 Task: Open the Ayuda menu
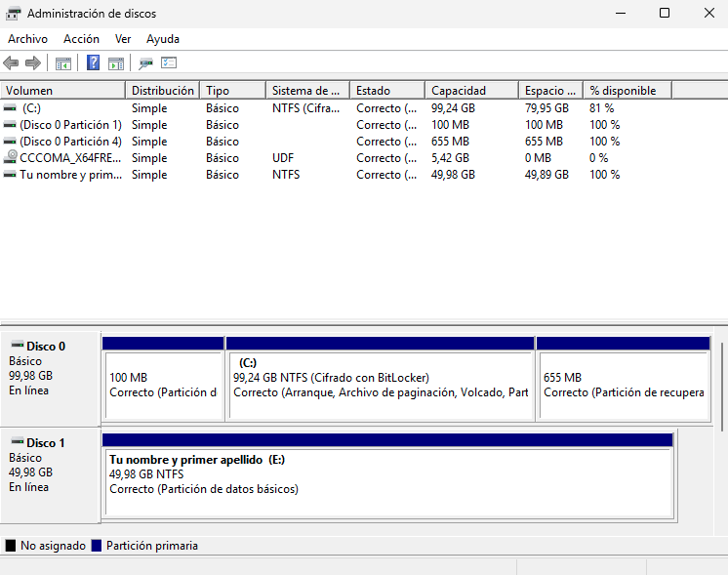tap(163, 39)
